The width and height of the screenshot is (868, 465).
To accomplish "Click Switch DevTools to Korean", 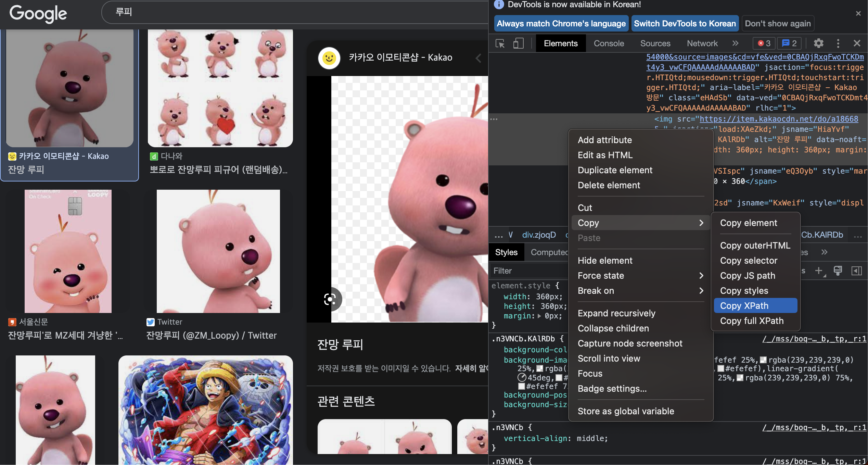I will [x=685, y=24].
